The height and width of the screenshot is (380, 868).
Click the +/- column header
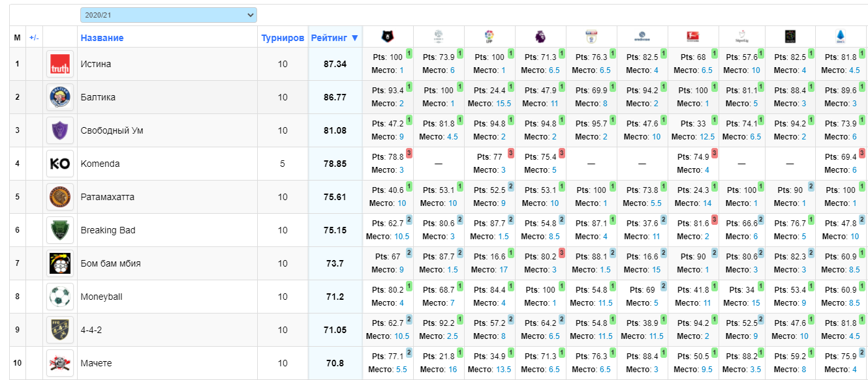(x=34, y=38)
